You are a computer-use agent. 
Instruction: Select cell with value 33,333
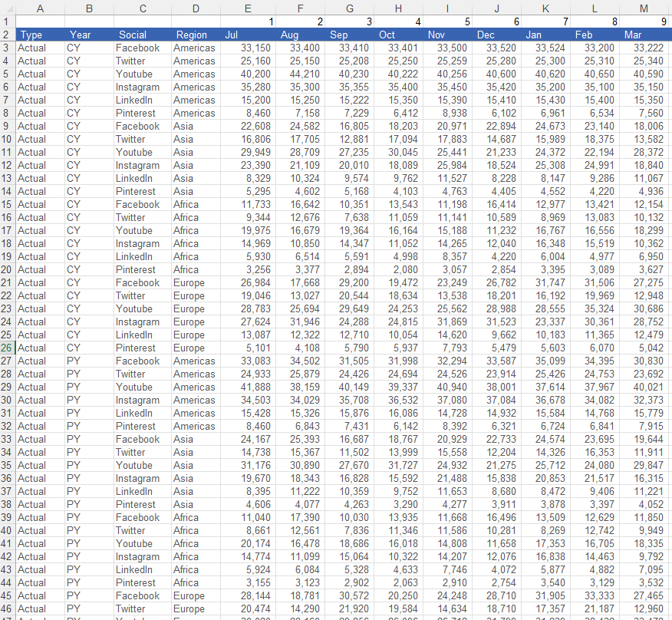pyautogui.click(x=595, y=595)
